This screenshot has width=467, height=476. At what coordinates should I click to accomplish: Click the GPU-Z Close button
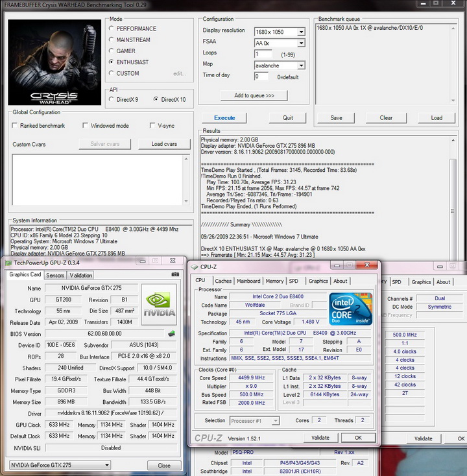[x=164, y=466]
